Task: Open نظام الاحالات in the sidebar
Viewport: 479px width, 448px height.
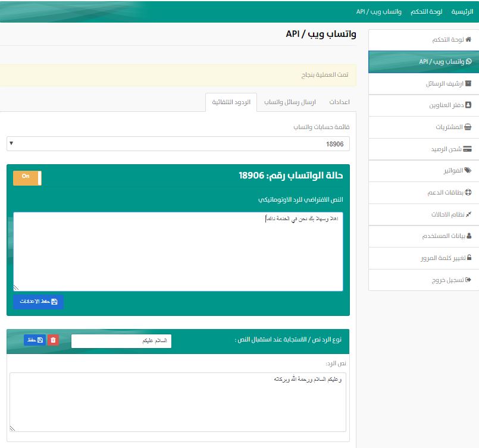Action: tap(424, 214)
